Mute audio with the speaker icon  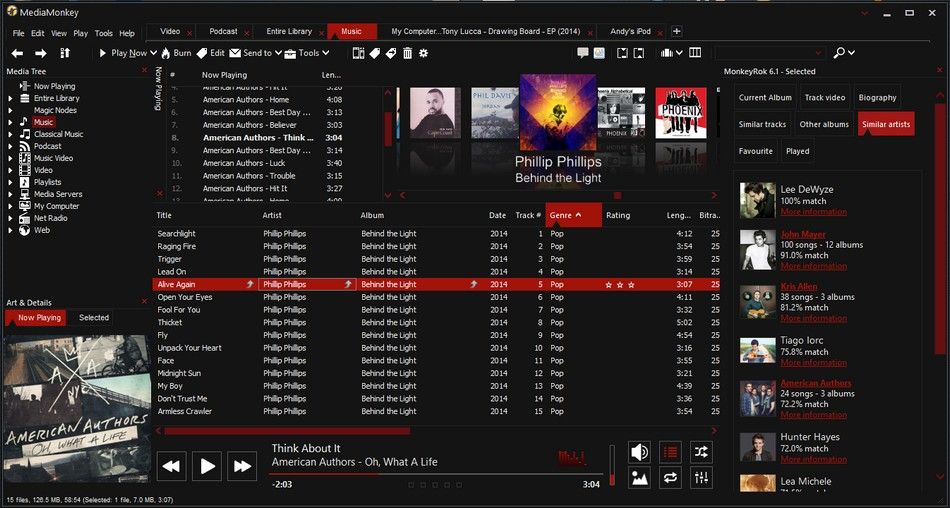point(639,452)
